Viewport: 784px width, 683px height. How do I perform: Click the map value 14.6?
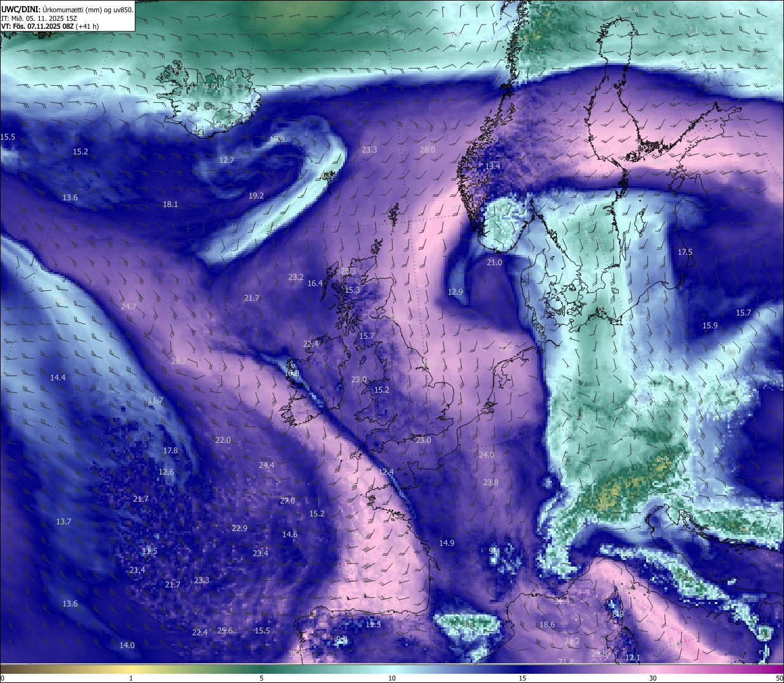coord(290,534)
